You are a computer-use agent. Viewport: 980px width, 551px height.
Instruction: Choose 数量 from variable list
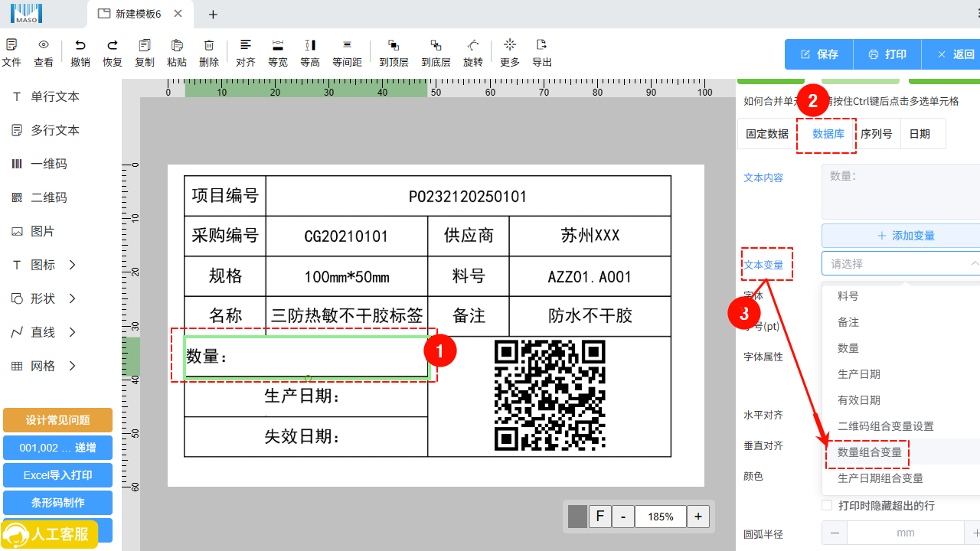point(901,348)
